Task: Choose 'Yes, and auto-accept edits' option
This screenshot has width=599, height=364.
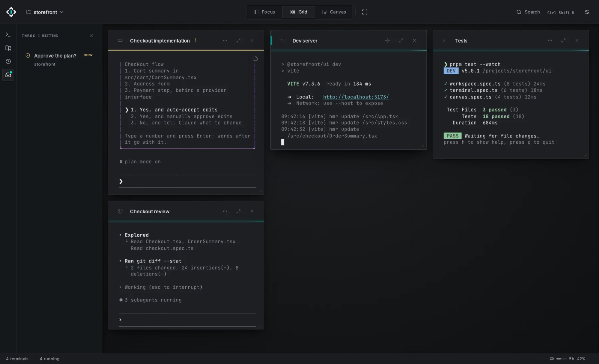Action: tap(174, 110)
